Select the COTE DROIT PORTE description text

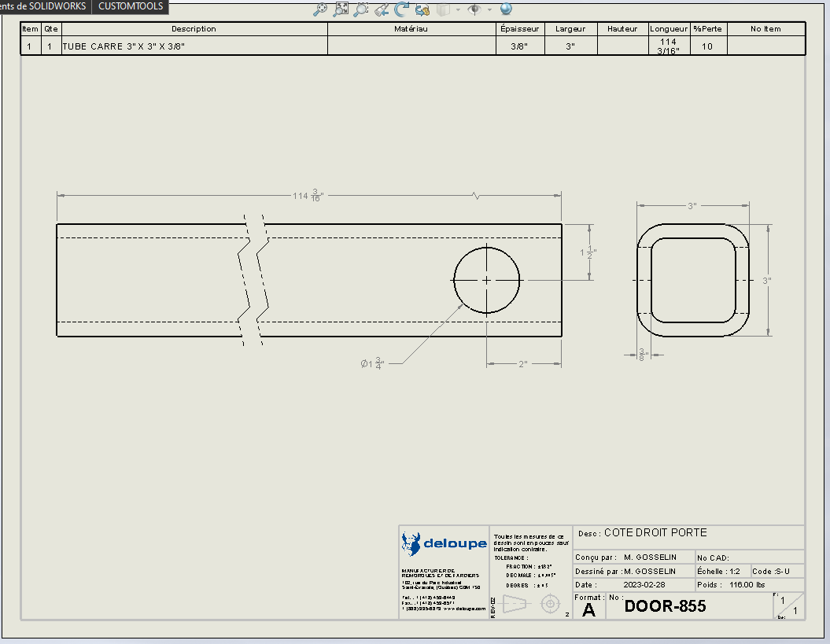(x=655, y=533)
